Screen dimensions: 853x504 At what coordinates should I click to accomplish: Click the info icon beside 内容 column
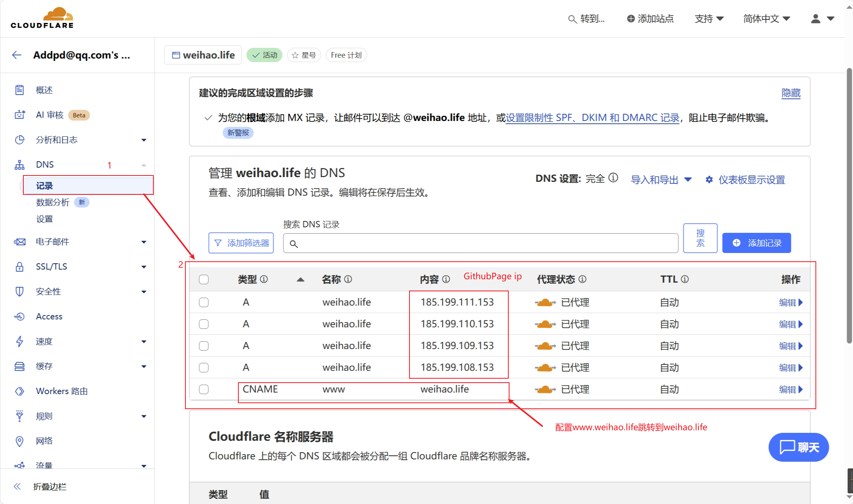click(446, 279)
